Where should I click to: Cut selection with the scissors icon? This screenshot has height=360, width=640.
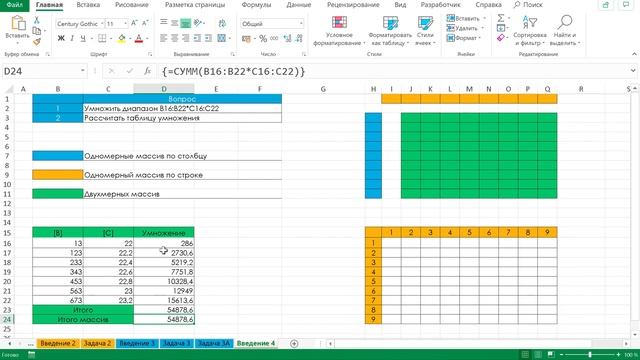(x=37, y=20)
